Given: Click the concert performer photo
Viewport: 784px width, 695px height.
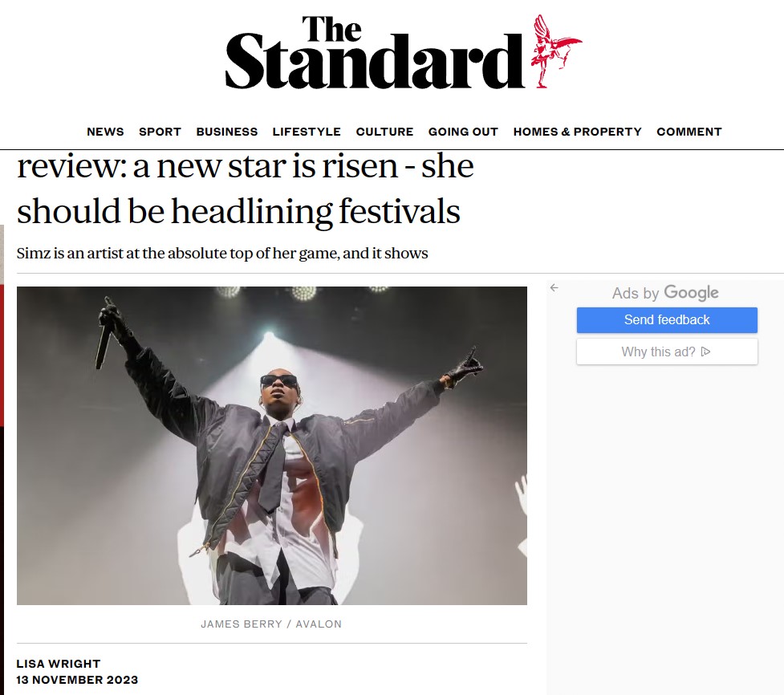Looking at the screenshot, I should [272, 445].
